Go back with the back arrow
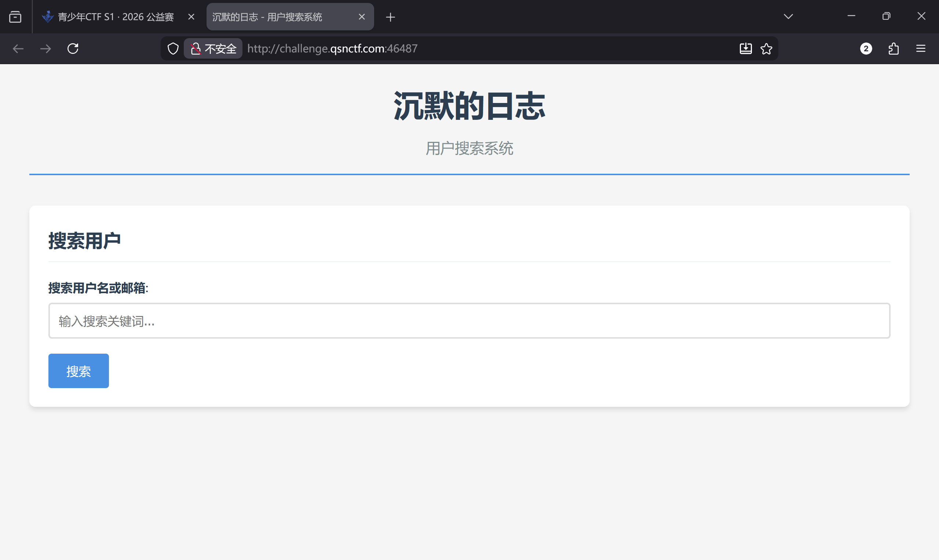This screenshot has height=560, width=939. (18, 49)
